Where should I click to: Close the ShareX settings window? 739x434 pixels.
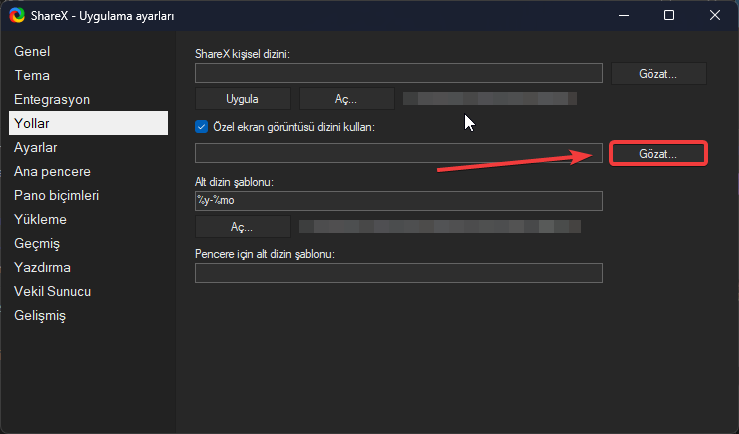(714, 16)
